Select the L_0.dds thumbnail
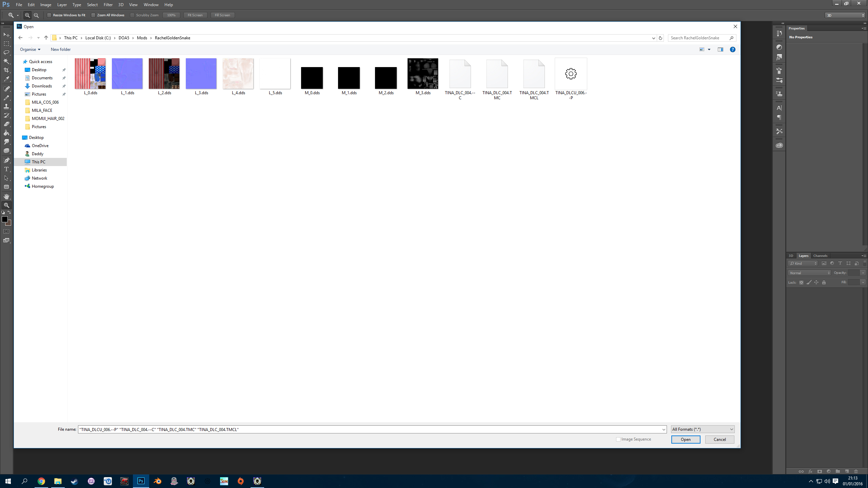The image size is (868, 488). [x=90, y=74]
